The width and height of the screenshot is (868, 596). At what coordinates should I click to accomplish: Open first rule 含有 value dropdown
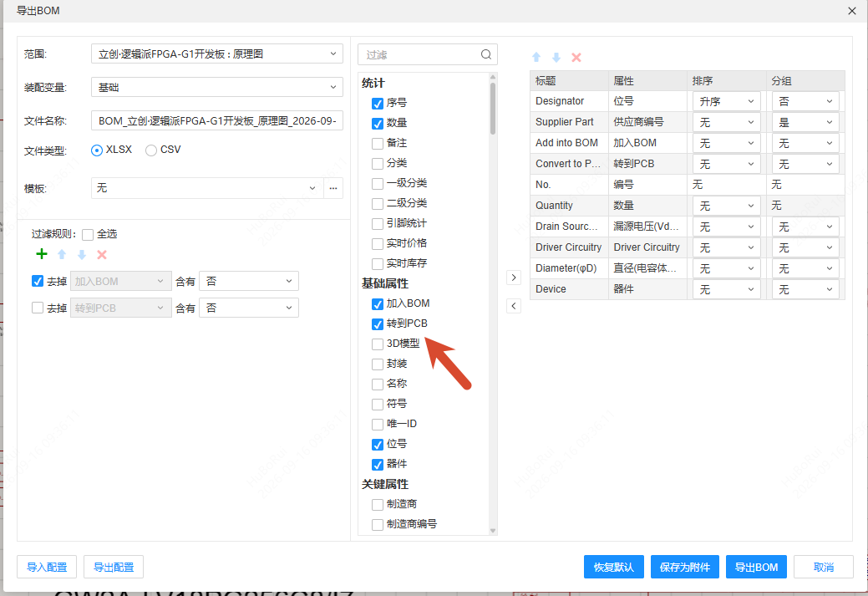[x=249, y=282]
